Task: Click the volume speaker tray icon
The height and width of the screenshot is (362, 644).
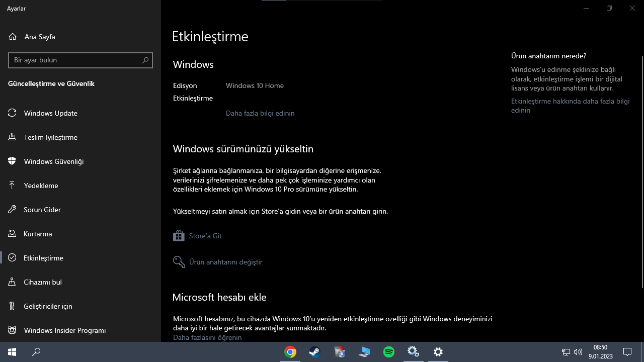Action: tap(578, 352)
